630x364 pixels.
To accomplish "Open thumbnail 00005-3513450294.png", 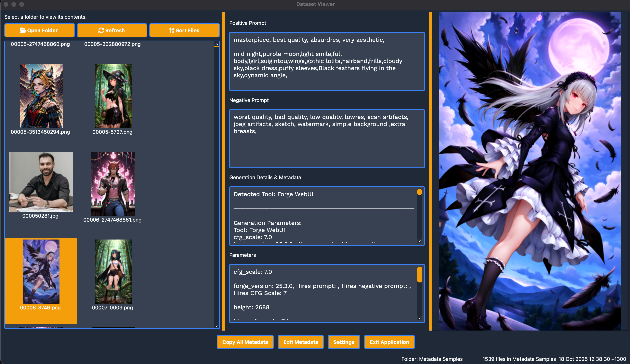I will click(41, 96).
